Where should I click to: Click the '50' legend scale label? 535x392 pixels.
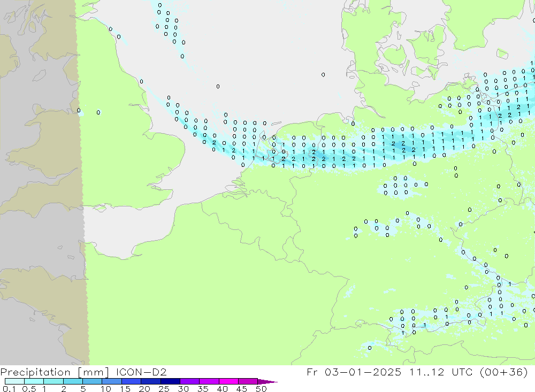click(261, 389)
